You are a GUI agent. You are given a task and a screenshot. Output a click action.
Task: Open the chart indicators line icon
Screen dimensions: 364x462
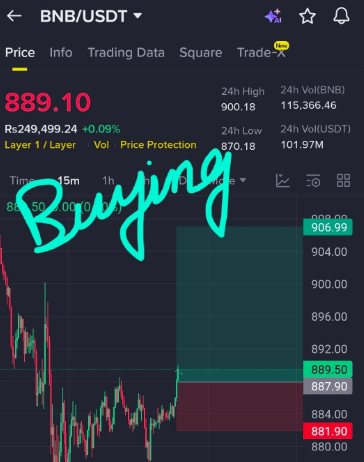click(283, 181)
